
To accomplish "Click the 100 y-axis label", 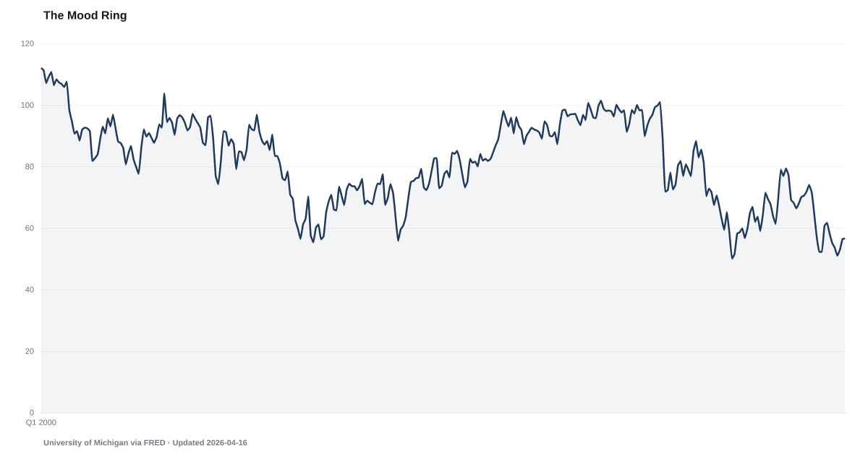I will tap(27, 106).
